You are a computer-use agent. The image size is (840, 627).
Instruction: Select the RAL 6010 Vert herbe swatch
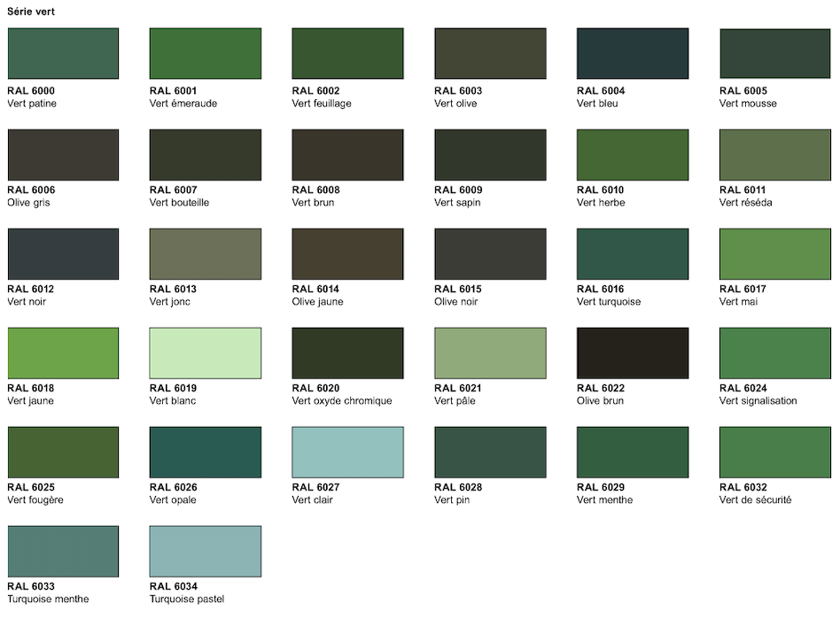click(x=633, y=155)
